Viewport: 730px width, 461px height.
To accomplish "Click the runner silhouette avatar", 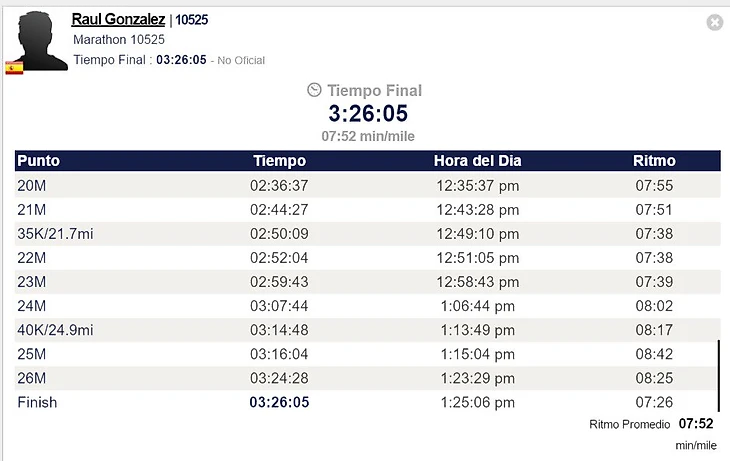I will [41, 41].
